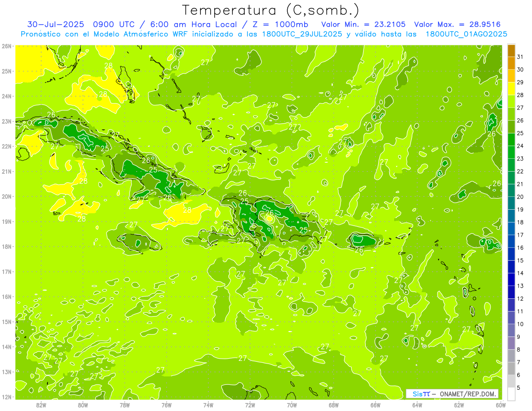The height and width of the screenshot is (411, 532).
Task: Click the '12N' latitude axis label
Action: pyautogui.click(x=7, y=397)
